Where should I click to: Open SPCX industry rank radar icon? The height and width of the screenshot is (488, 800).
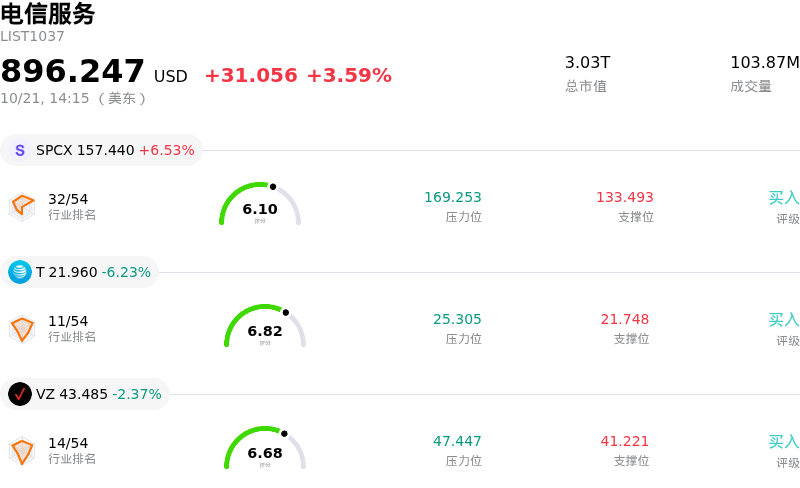[x=22, y=207]
